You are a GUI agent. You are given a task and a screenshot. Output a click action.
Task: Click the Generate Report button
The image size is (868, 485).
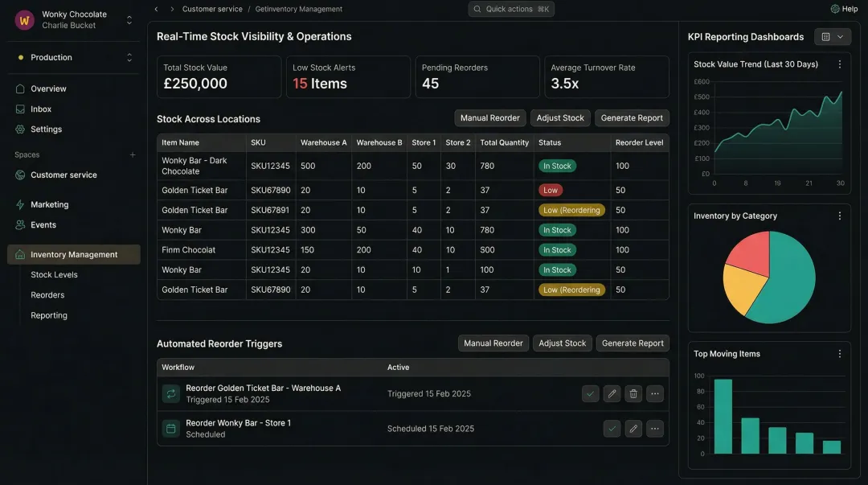pos(632,117)
